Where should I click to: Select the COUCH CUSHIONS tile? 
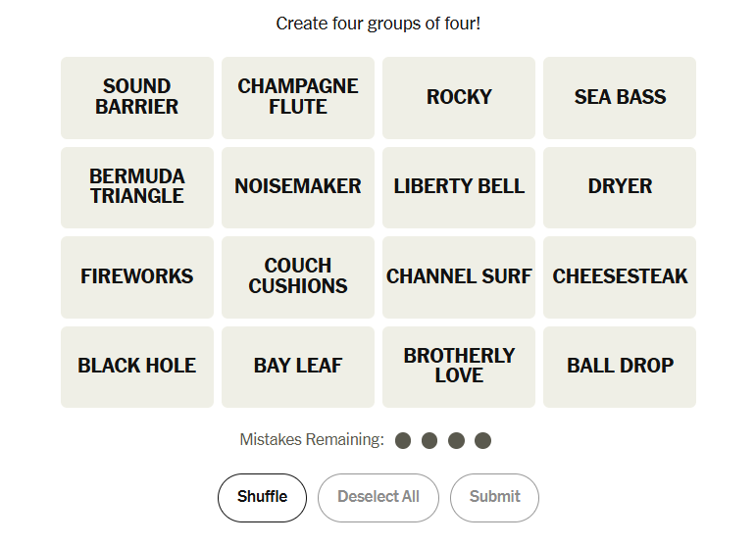point(298,277)
